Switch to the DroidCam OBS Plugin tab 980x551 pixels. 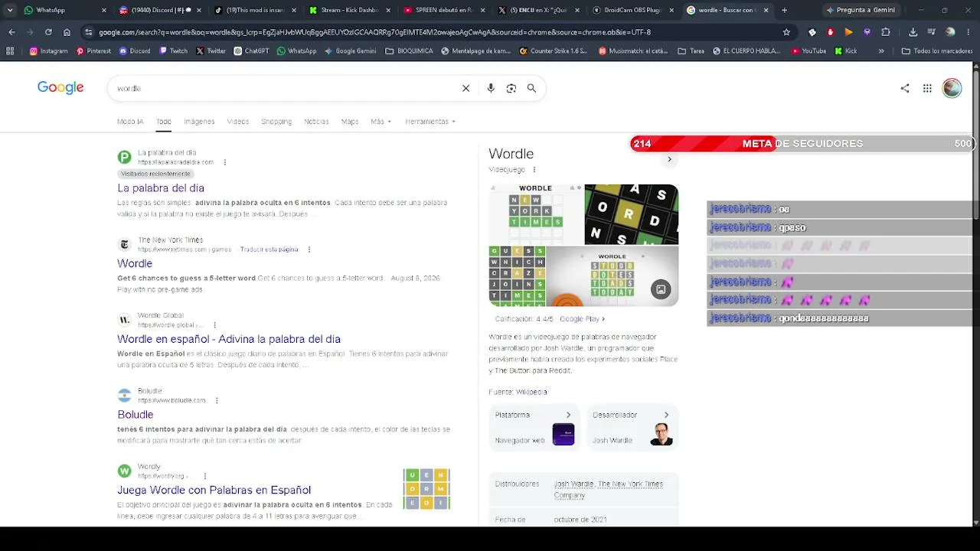635,10
